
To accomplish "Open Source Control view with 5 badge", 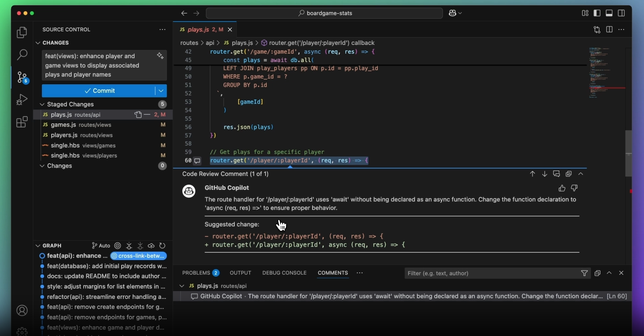I will [23, 78].
